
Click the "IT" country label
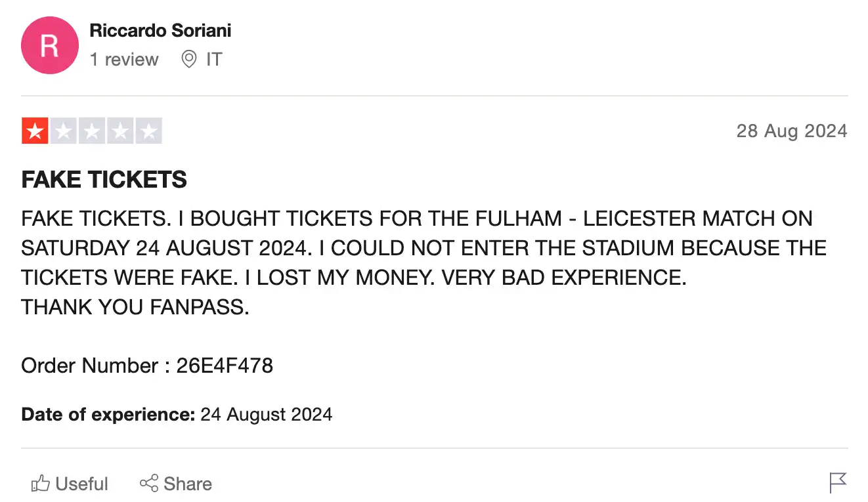click(214, 60)
